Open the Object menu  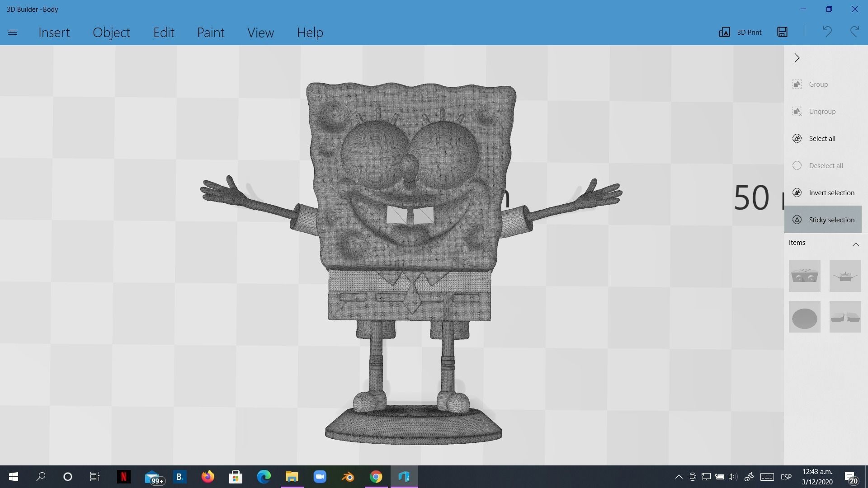[111, 33]
